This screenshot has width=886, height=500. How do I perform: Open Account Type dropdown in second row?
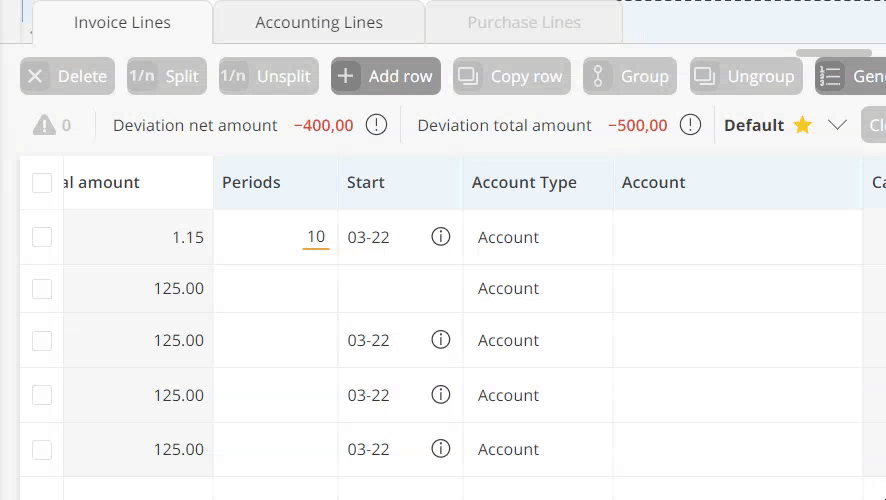537,289
